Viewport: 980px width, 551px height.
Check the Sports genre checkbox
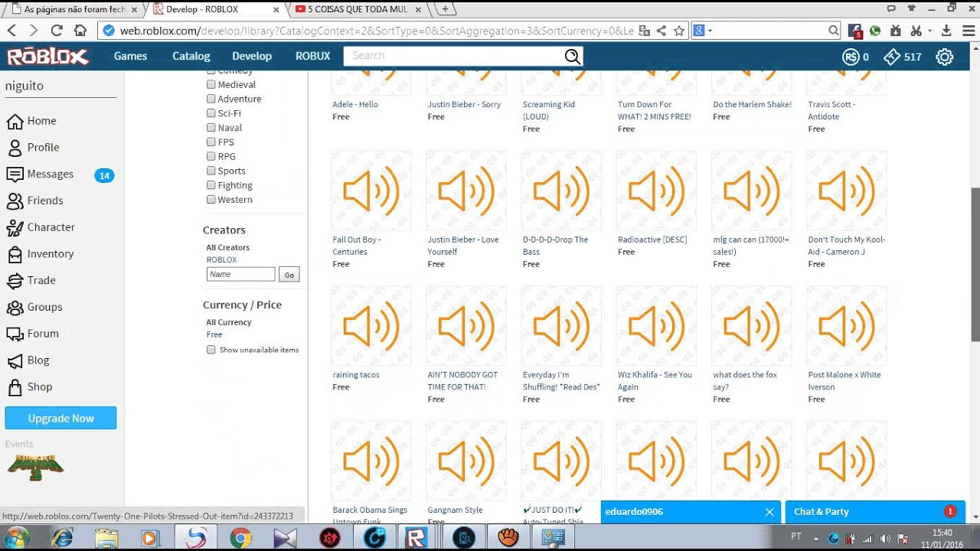(211, 171)
